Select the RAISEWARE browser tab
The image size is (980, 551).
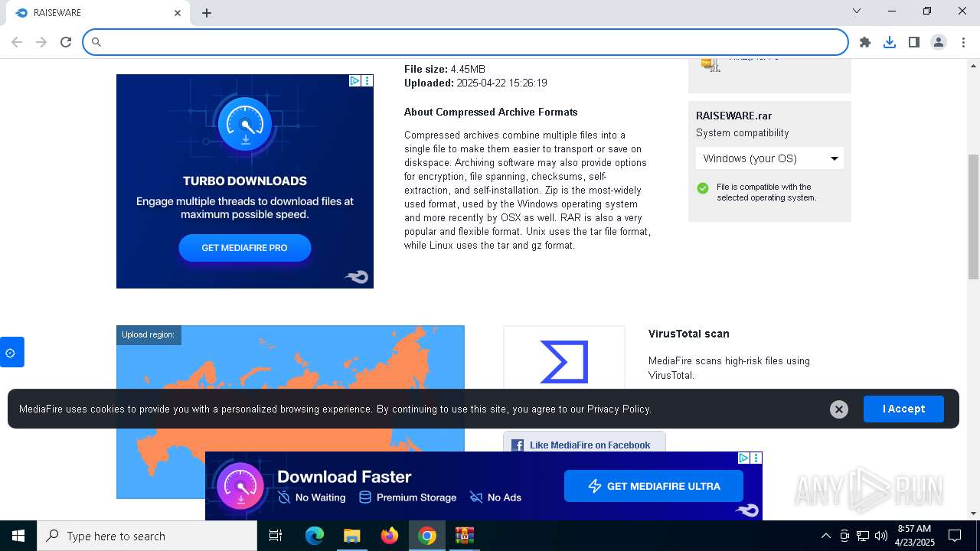click(x=97, y=13)
